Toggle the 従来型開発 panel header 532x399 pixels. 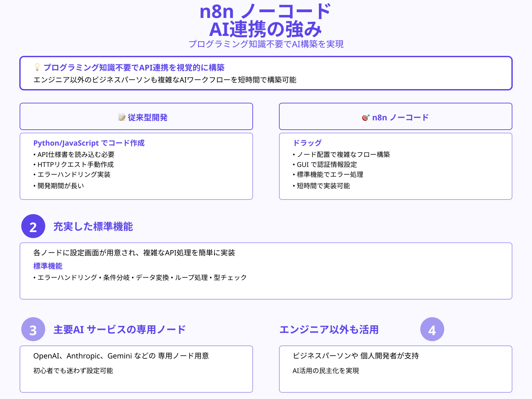[136, 117]
